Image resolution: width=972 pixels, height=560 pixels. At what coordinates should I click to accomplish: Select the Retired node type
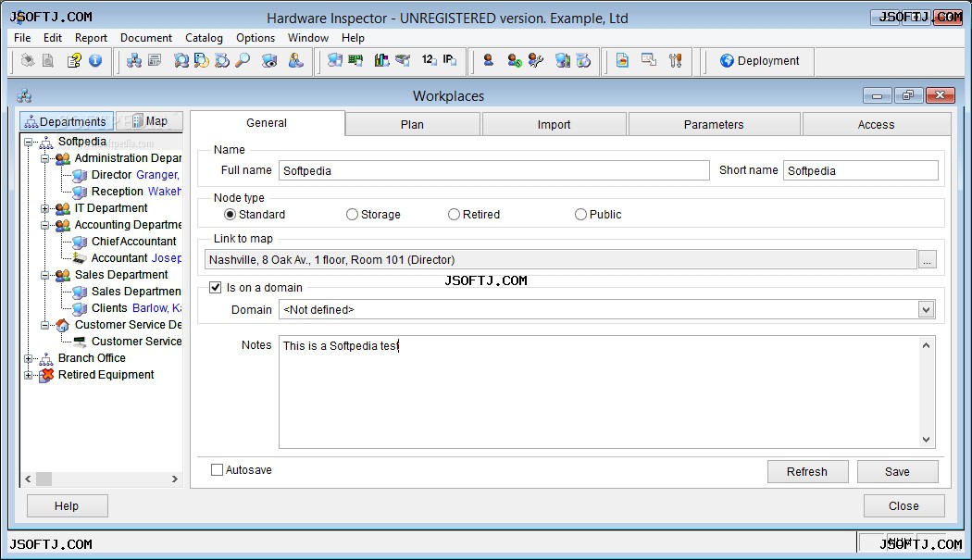[454, 215]
